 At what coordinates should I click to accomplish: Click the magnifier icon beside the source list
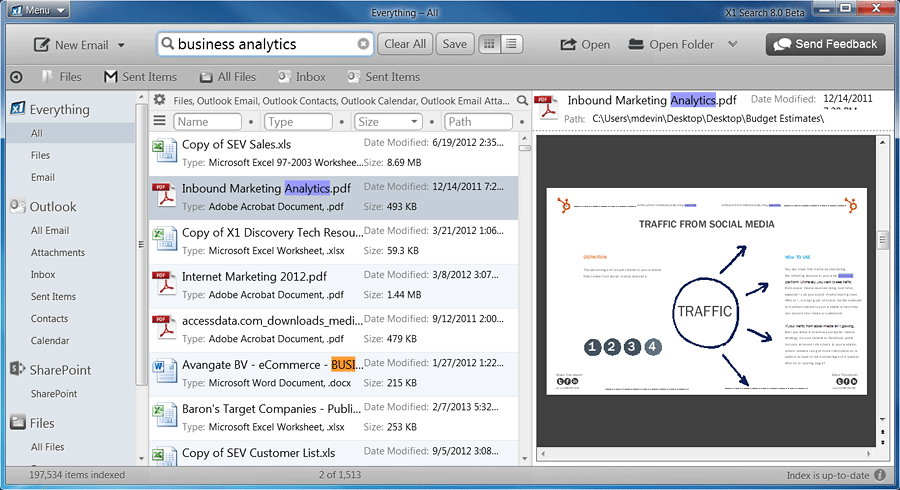point(522,100)
